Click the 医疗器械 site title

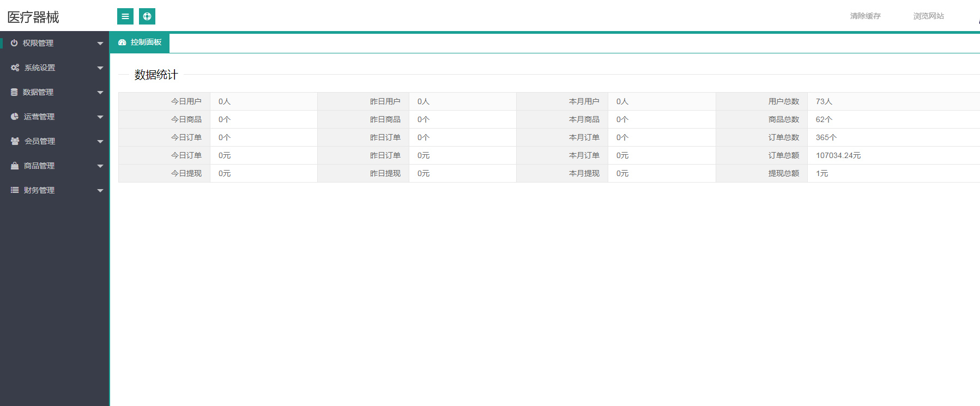click(33, 17)
